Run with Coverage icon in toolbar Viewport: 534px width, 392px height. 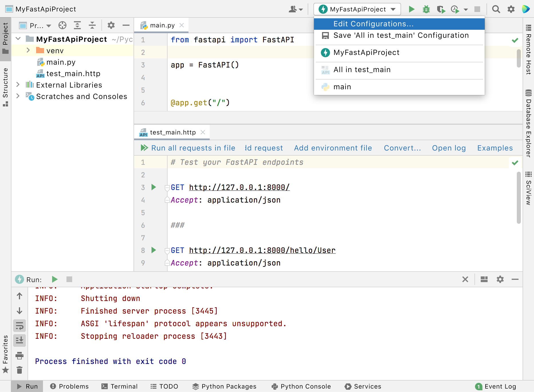coord(441,9)
